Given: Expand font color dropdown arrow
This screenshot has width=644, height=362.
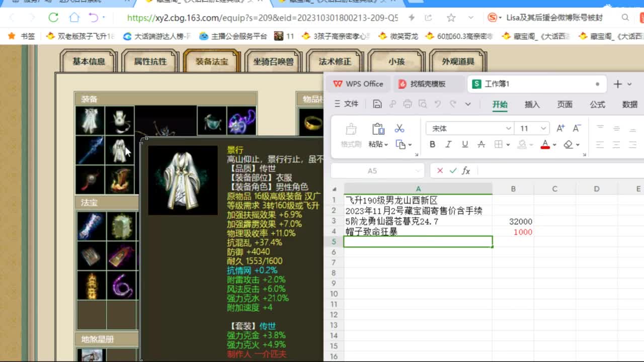Looking at the screenshot, I should point(554,145).
